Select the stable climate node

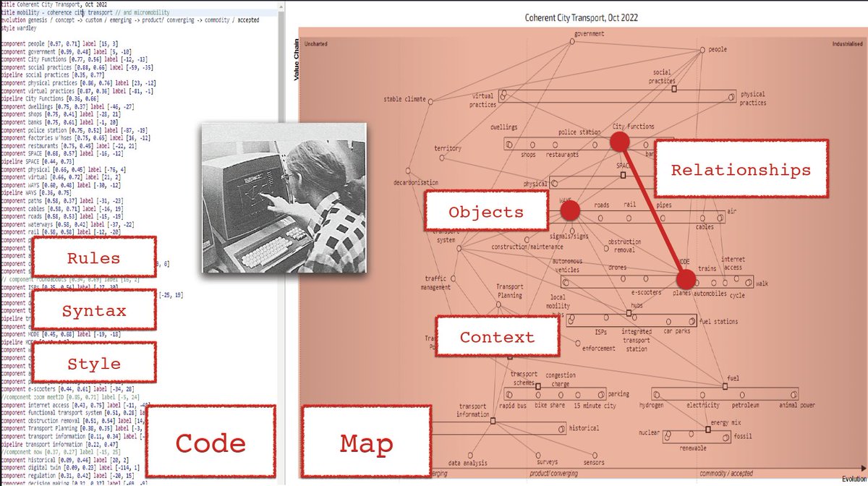click(430, 102)
